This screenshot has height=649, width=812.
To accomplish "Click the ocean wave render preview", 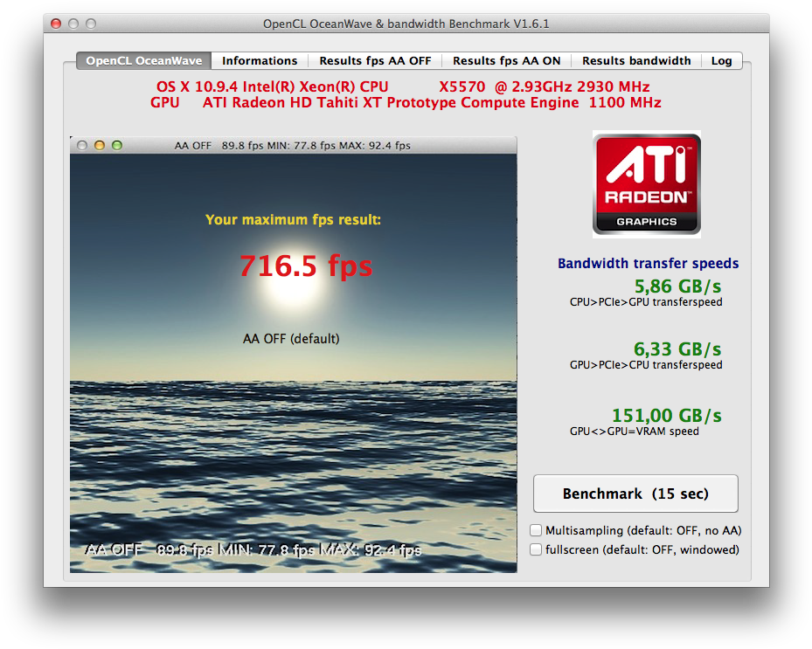I will 293,437.
